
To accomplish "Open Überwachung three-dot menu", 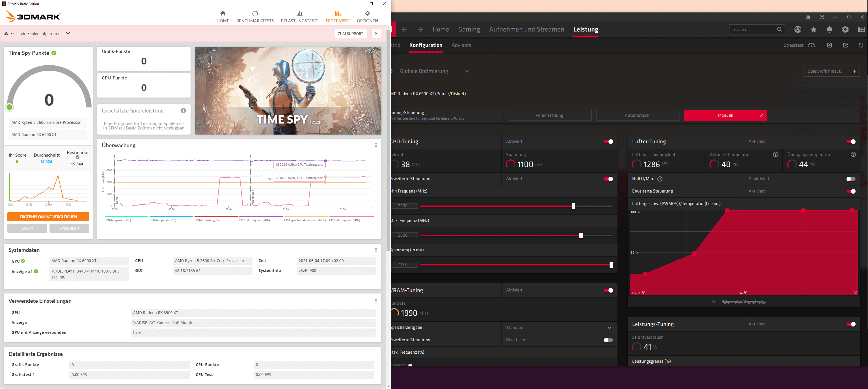I will (376, 146).
